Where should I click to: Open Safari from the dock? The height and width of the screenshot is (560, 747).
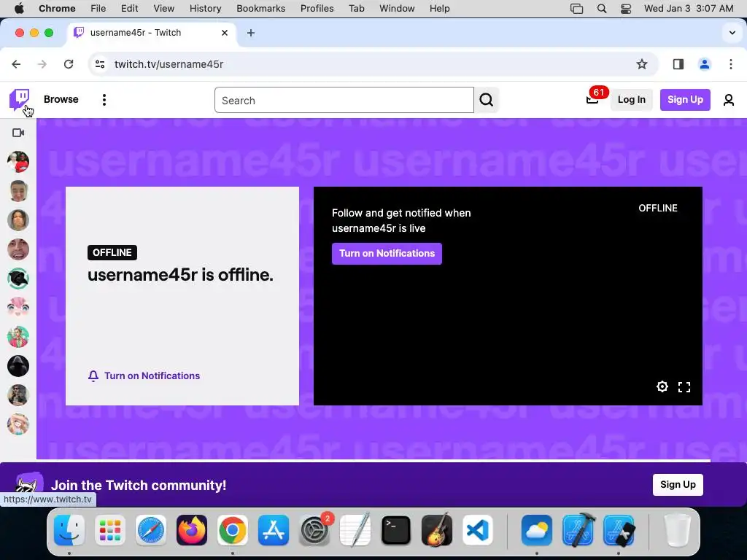pyautogui.click(x=151, y=530)
